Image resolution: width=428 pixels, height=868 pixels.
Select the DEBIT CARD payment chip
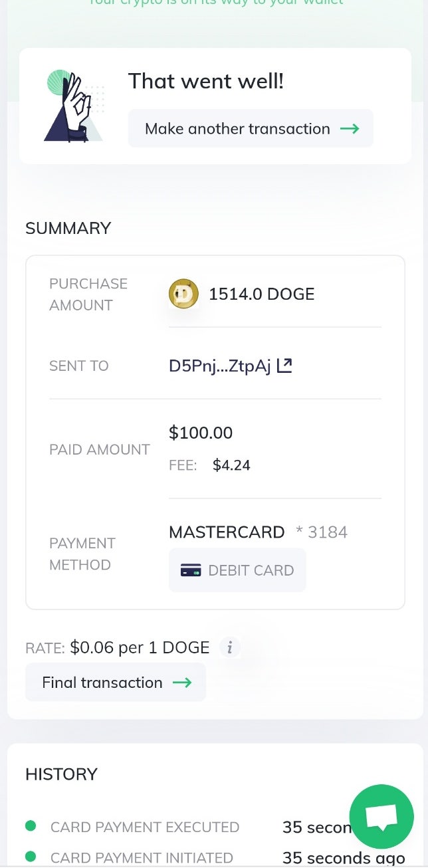(237, 570)
